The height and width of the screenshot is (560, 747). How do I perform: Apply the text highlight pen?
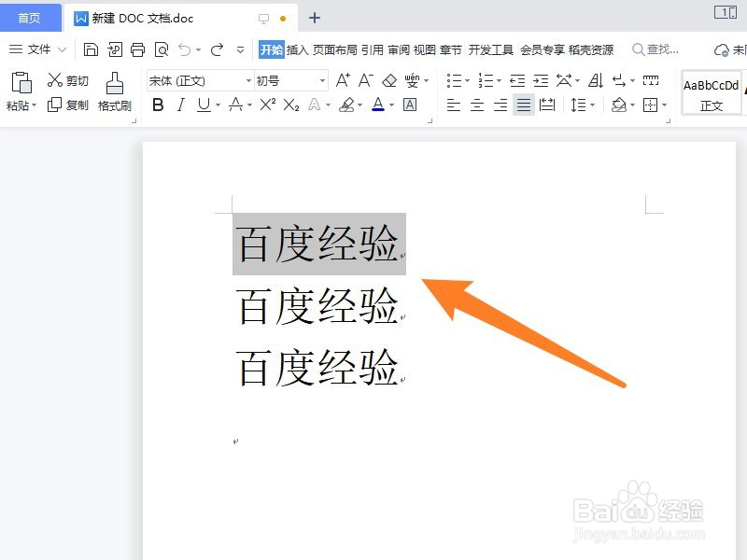[x=346, y=105]
